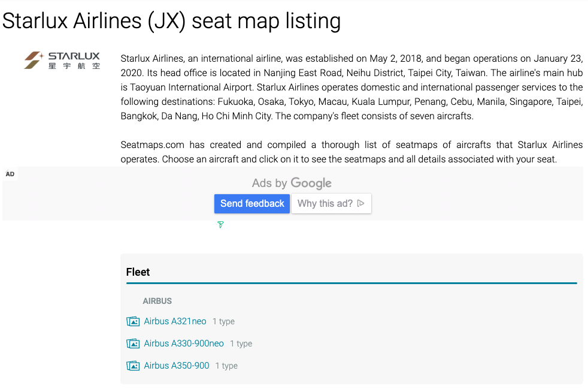Screen dimensions: 588x389
Task: Click the "1 type" label next to A350-900
Action: coord(226,366)
